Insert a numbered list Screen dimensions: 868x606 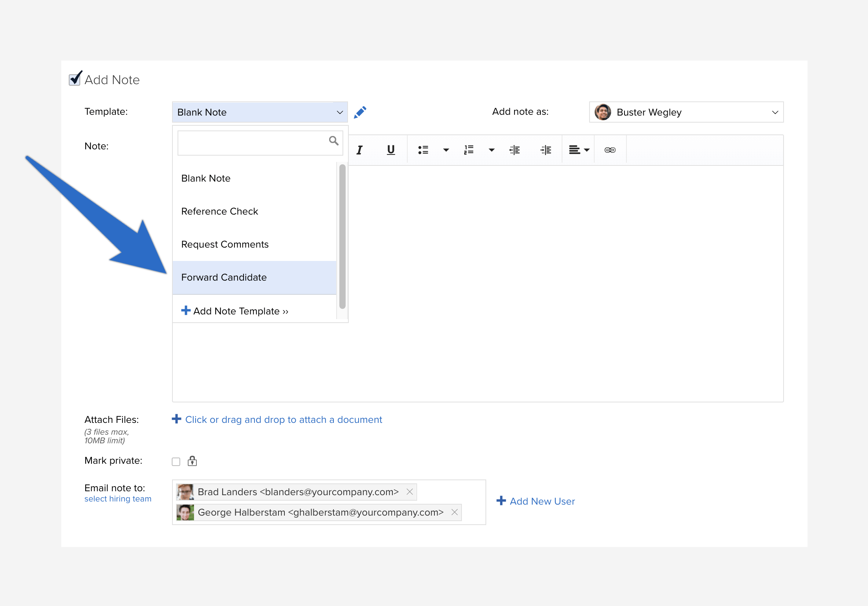tap(469, 150)
